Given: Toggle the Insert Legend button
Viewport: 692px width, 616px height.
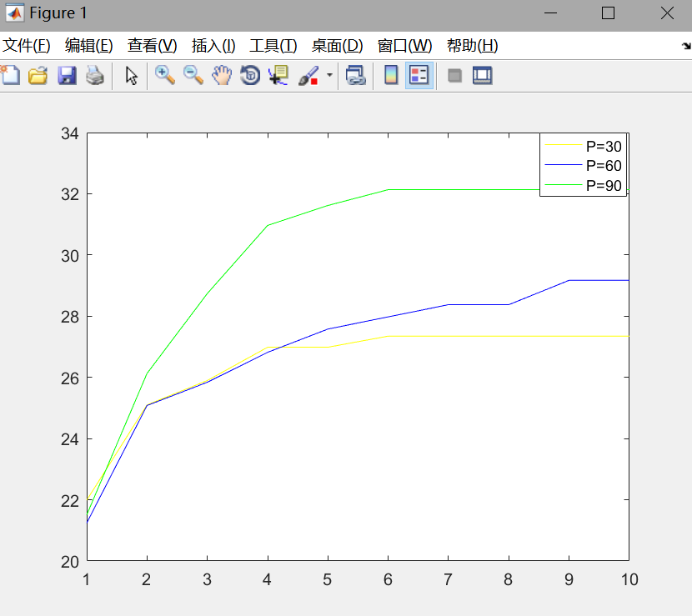Looking at the screenshot, I should pos(419,76).
